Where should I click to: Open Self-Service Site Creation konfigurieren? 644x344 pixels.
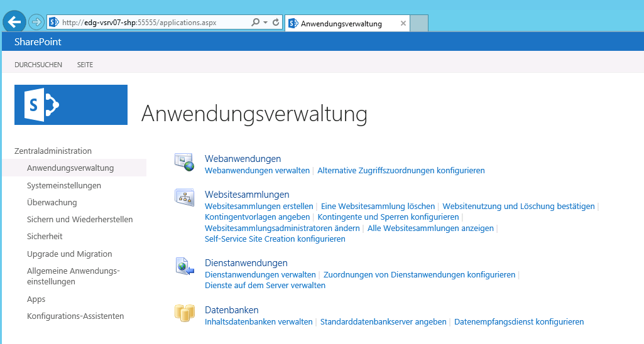click(x=275, y=239)
